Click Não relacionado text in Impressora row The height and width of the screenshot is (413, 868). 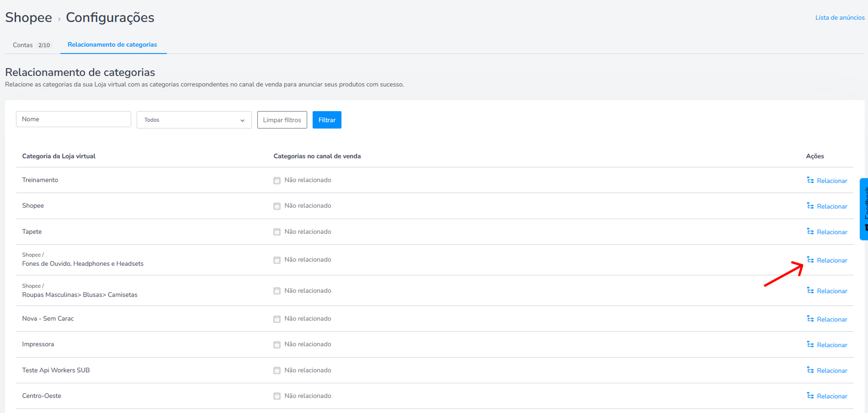tap(308, 344)
